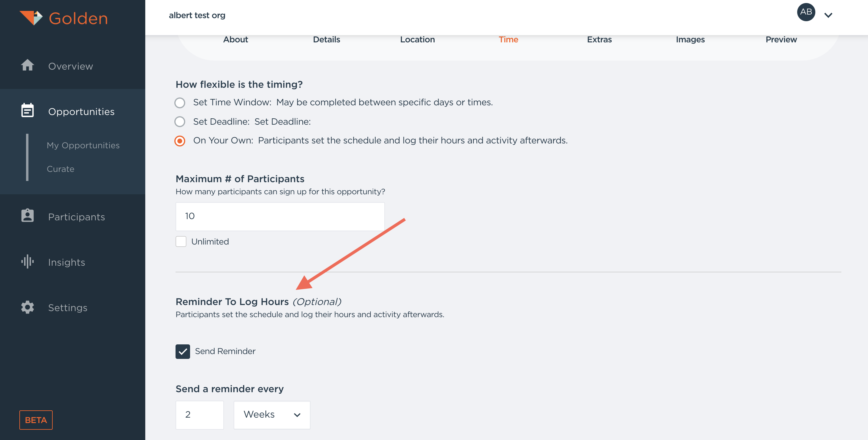Open the Curate sidebar link

(x=60, y=169)
